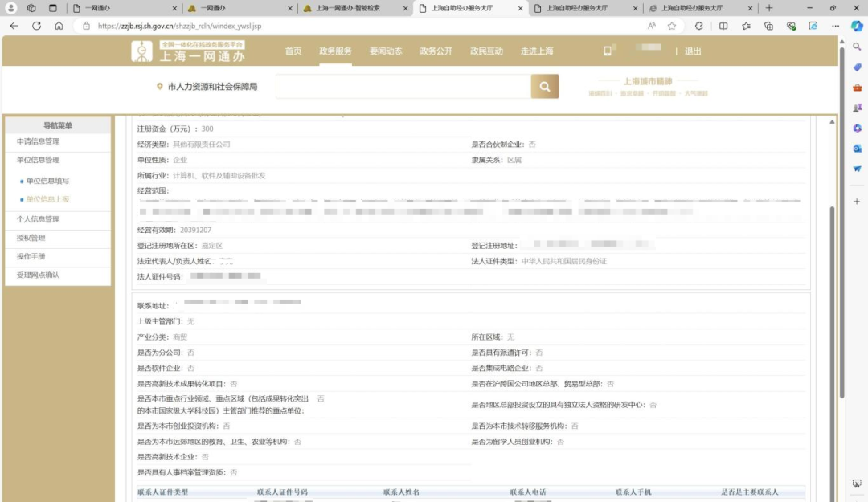
Task: Open the 政务服务 navigation menu
Action: [335, 51]
